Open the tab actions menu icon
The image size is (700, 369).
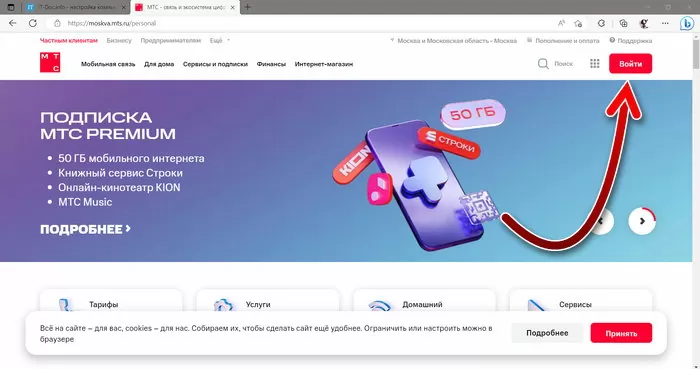click(x=11, y=7)
